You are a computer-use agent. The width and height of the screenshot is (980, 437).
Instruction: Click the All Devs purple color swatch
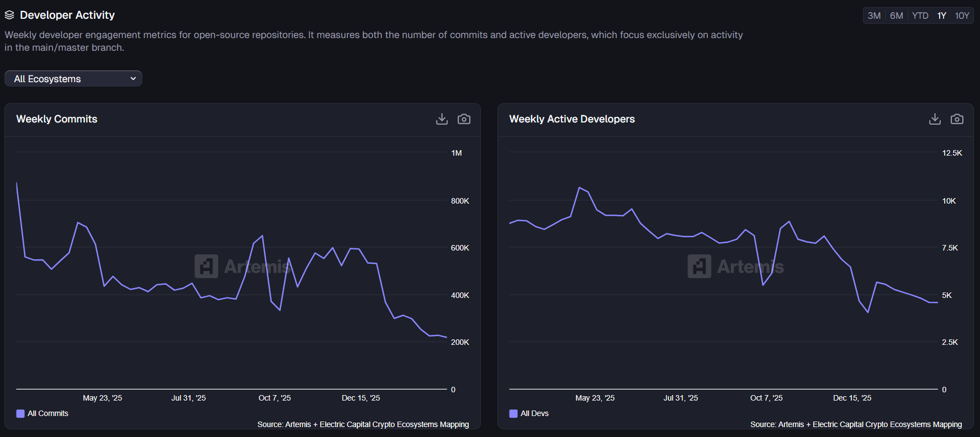click(x=513, y=413)
